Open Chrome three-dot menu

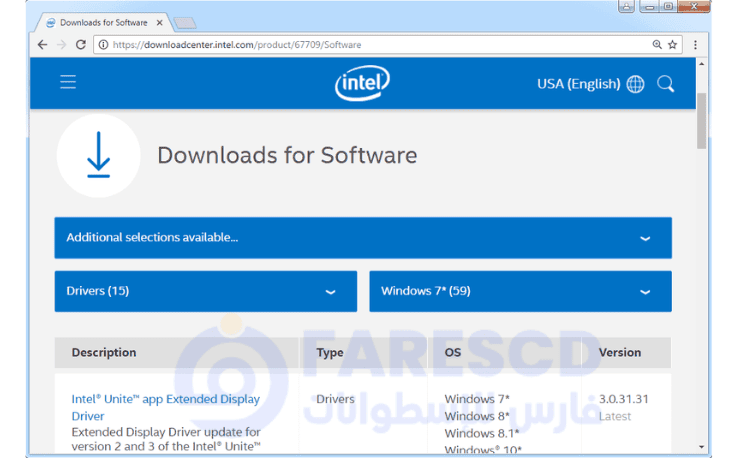(x=695, y=45)
